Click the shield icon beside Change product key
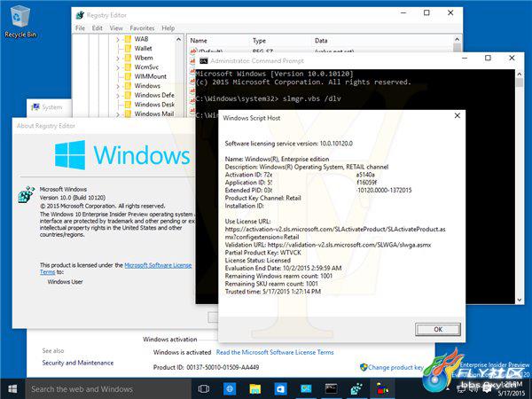Image resolution: width=532 pixels, height=399 pixels. click(x=364, y=367)
